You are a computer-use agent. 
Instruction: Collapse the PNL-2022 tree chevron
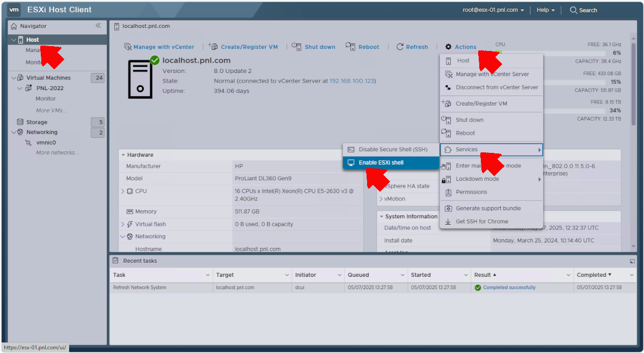[x=20, y=88]
